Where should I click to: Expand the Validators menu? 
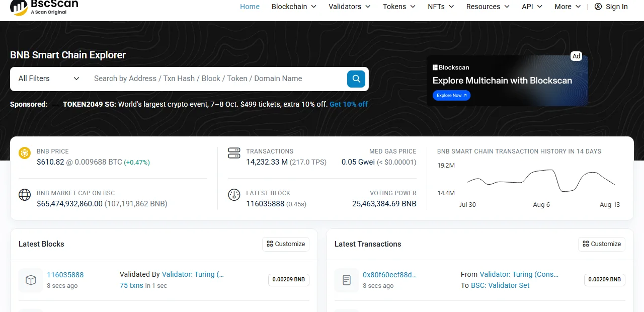coord(350,7)
